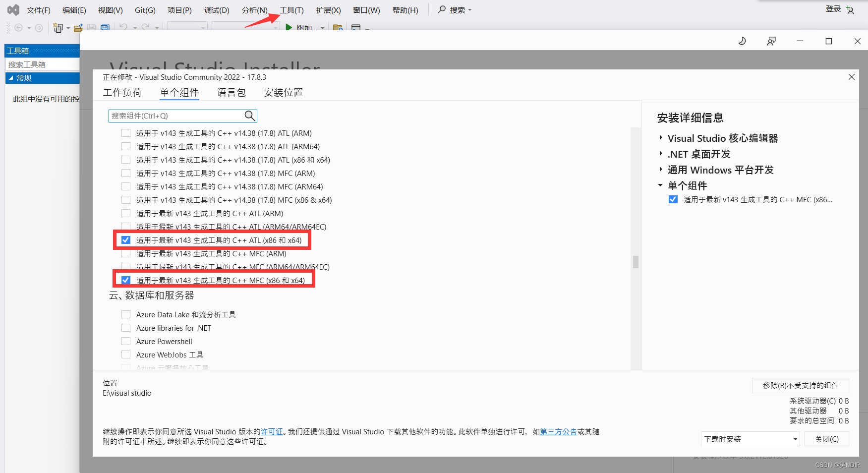Check Azure Powershell component
Image resolution: width=868 pixels, height=473 pixels.
tap(126, 341)
